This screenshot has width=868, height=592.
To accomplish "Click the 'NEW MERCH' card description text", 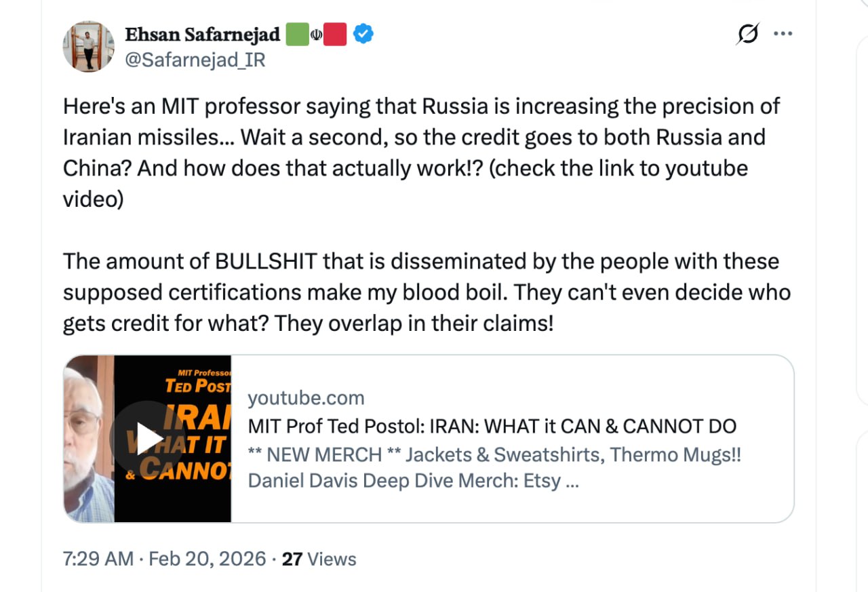I will click(494, 454).
